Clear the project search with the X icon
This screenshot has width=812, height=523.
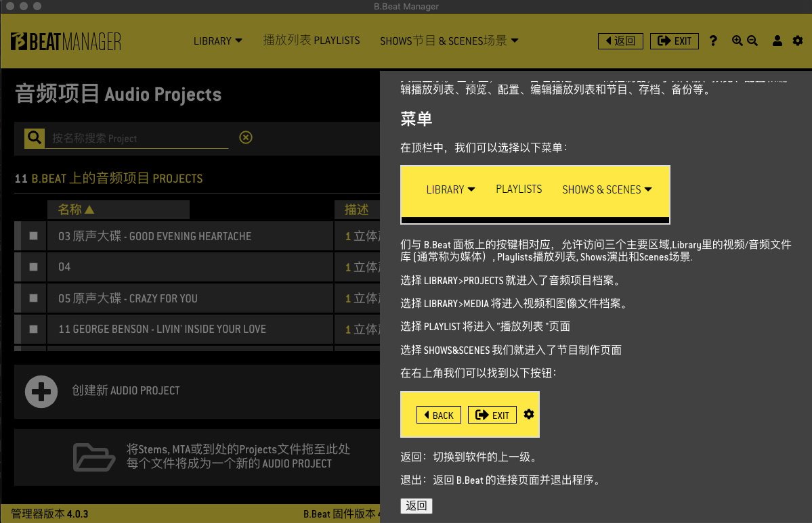(246, 137)
